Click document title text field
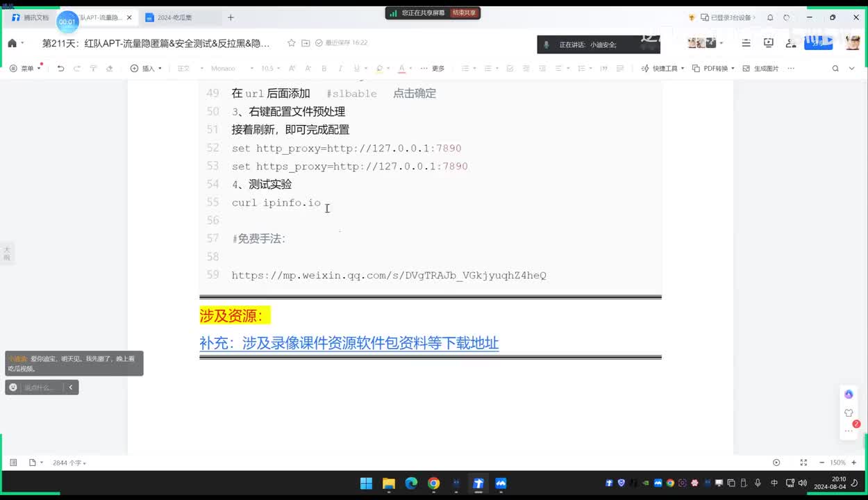Image resolution: width=868 pixels, height=500 pixels. pyautogui.click(x=156, y=43)
